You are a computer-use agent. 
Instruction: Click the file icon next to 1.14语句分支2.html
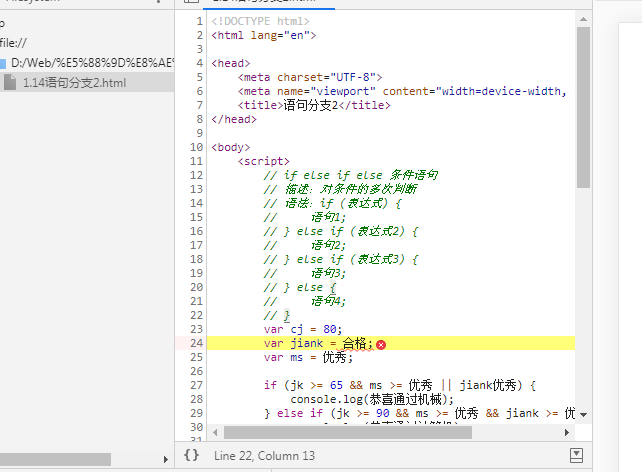tap(10, 82)
